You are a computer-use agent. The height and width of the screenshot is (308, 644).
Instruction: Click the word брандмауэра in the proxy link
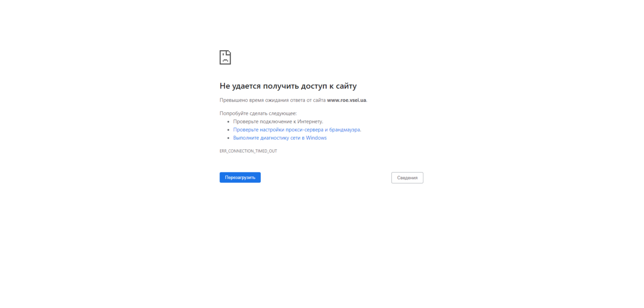[345, 129]
